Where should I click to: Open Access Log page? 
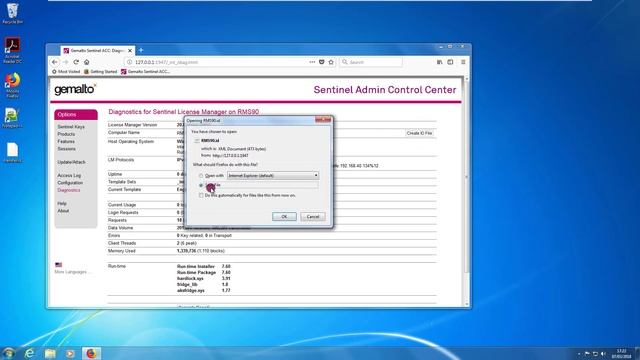point(69,176)
